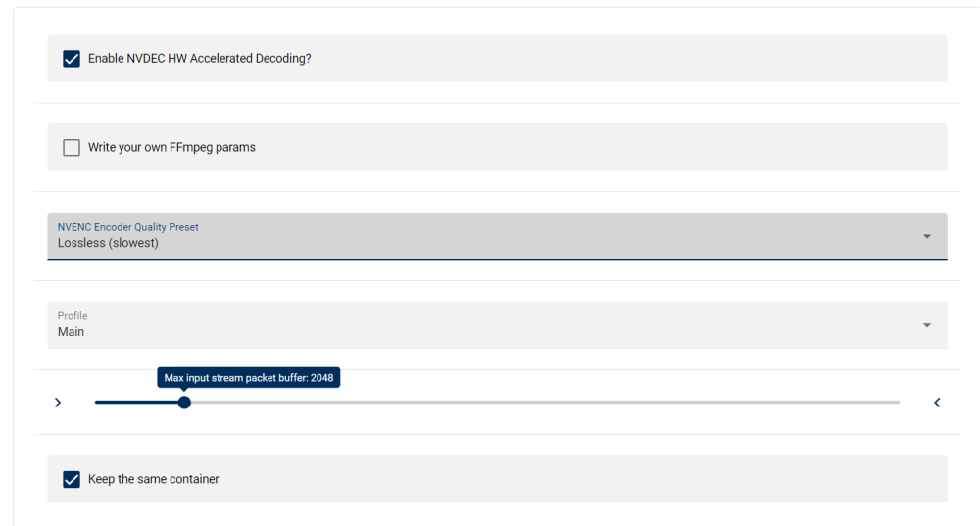Click the unfilled grey part of slider track
The width and height of the screenshot is (980, 526).
tap(545, 403)
